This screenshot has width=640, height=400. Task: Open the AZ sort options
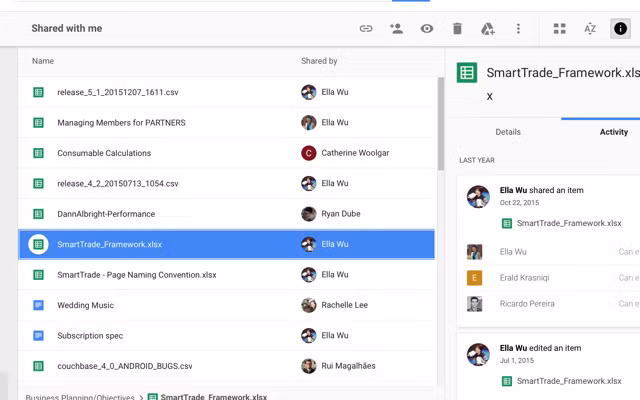pyautogui.click(x=590, y=29)
